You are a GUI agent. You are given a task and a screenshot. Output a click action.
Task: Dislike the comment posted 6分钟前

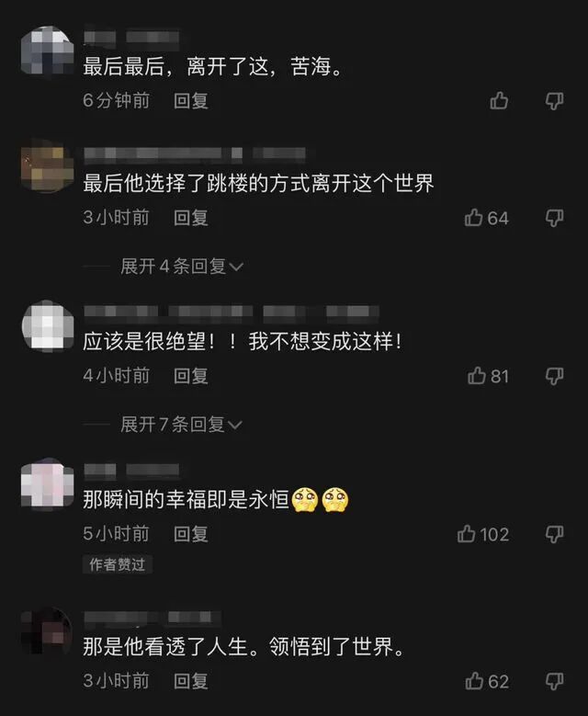tap(554, 100)
